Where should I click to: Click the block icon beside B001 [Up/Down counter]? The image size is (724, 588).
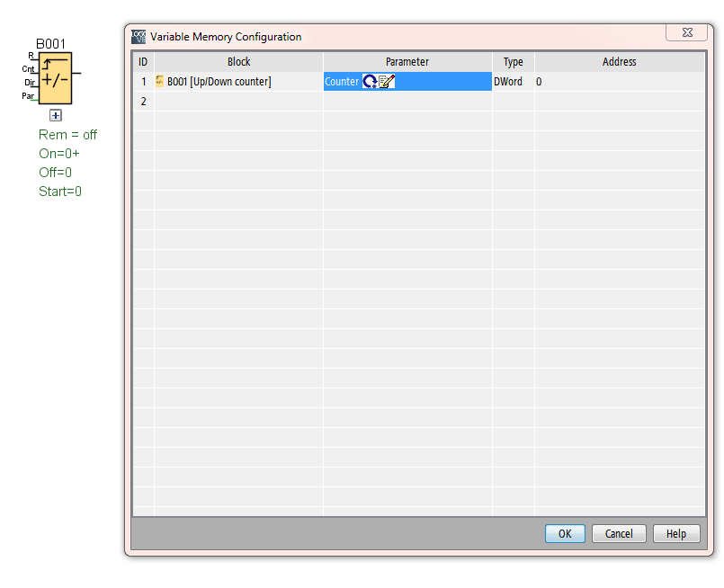tap(160, 81)
